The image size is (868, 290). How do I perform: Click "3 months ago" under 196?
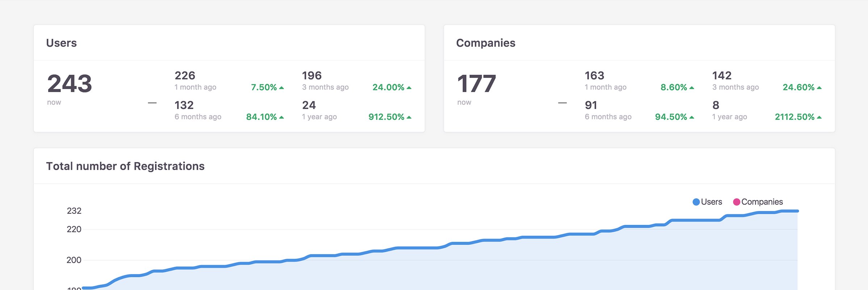(x=325, y=87)
